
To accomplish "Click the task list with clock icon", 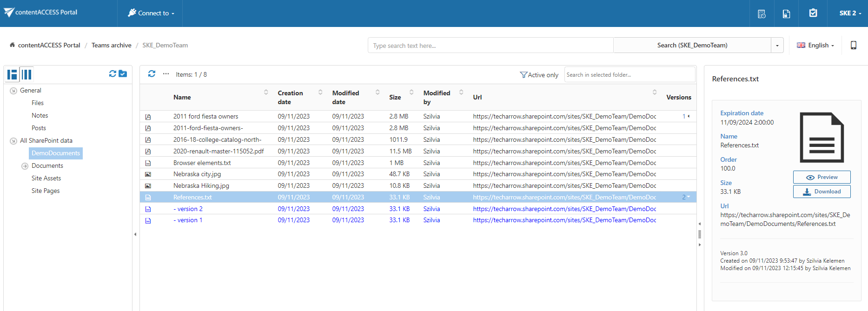I will point(762,13).
